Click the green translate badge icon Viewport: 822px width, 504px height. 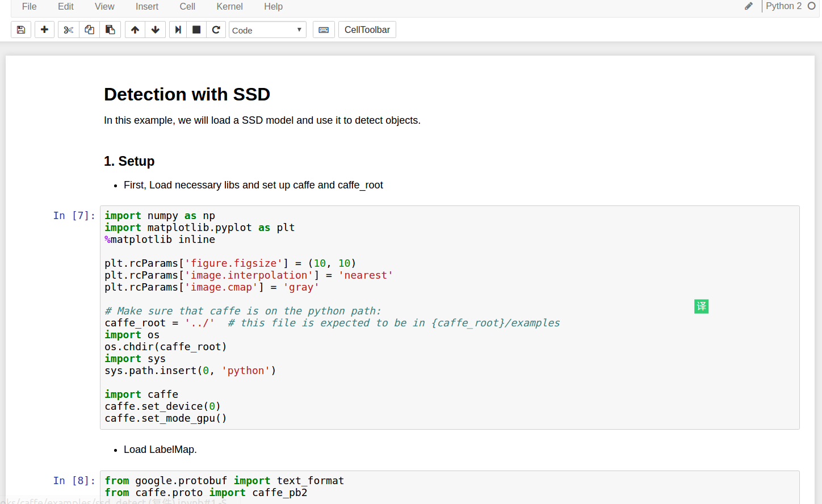pos(701,306)
